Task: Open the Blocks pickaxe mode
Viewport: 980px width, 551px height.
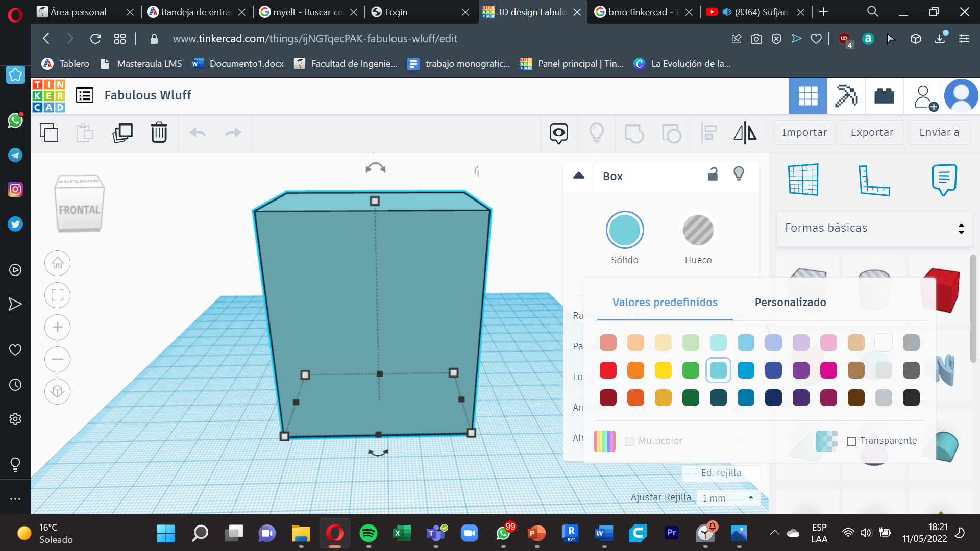Action: pos(846,96)
